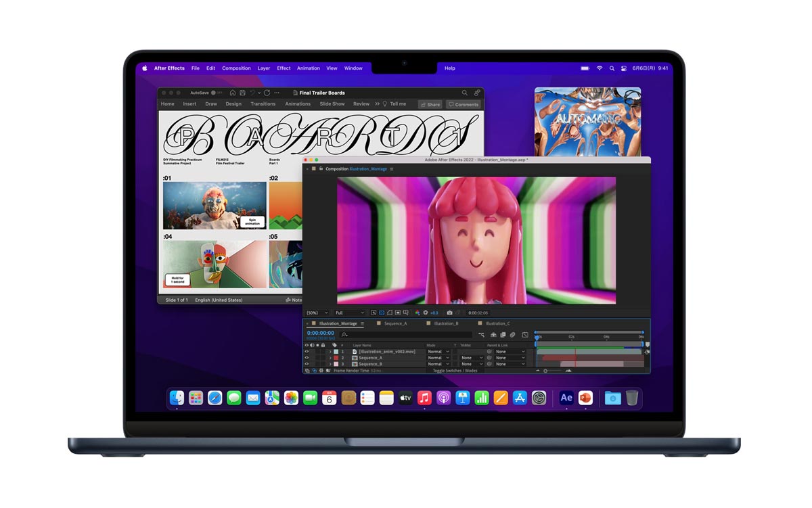The height and width of the screenshot is (508, 812).
Task: Click the Save icon in PowerPoint toolbar
Action: click(x=243, y=93)
